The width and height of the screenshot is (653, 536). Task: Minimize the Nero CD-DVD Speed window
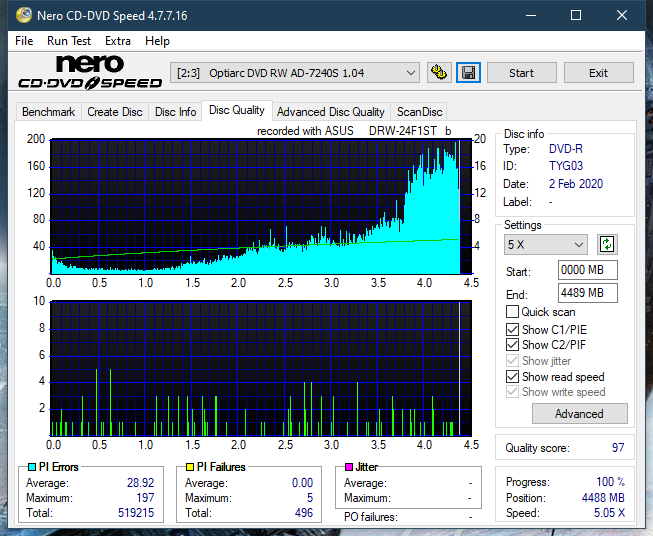pos(531,15)
